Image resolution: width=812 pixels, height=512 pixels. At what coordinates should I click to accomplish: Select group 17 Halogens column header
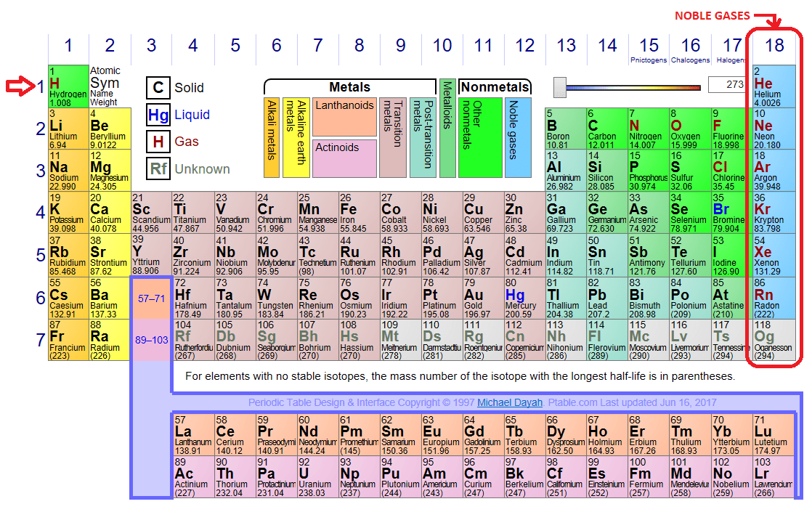(x=731, y=49)
